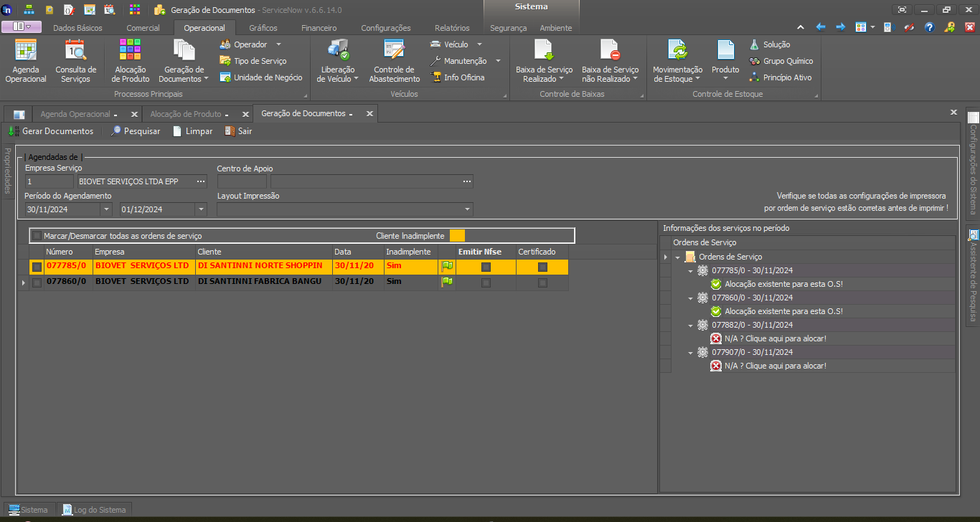This screenshot has height=522, width=980.
Task: Open the Log do Sistema bottom panel
Action: click(94, 510)
